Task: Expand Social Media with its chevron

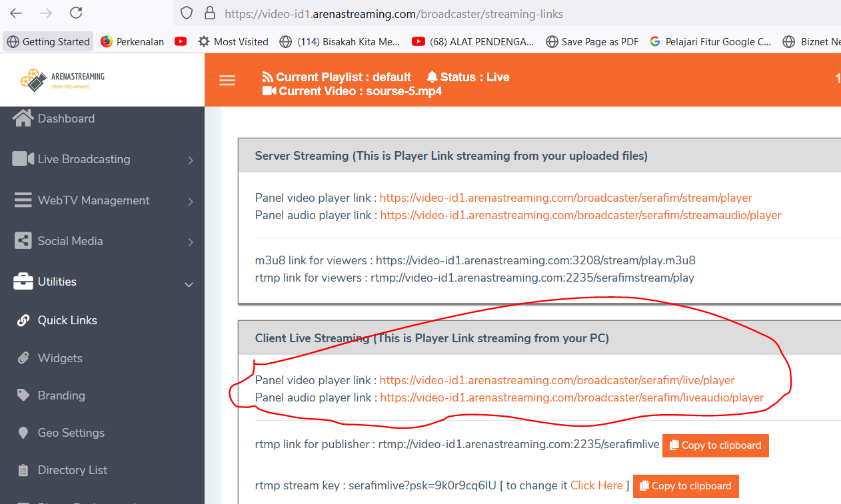Action: click(x=191, y=242)
